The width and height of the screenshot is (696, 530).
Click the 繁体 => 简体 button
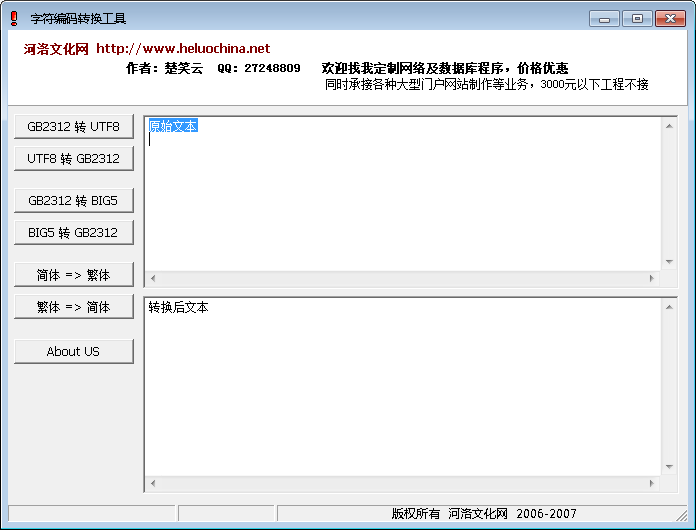[74, 307]
